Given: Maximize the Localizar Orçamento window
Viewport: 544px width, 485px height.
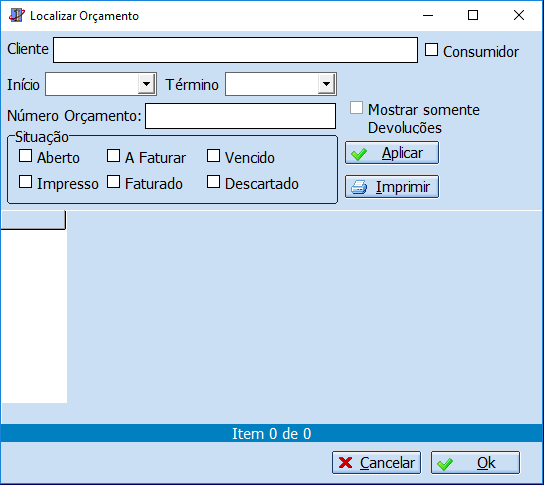Looking at the screenshot, I should pyautogui.click(x=473, y=15).
